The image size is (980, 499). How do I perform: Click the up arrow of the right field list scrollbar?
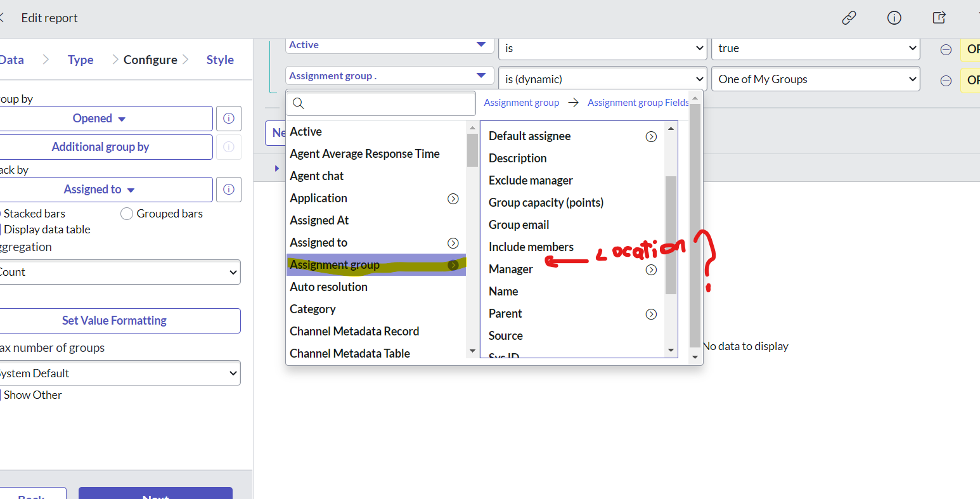[x=671, y=129]
